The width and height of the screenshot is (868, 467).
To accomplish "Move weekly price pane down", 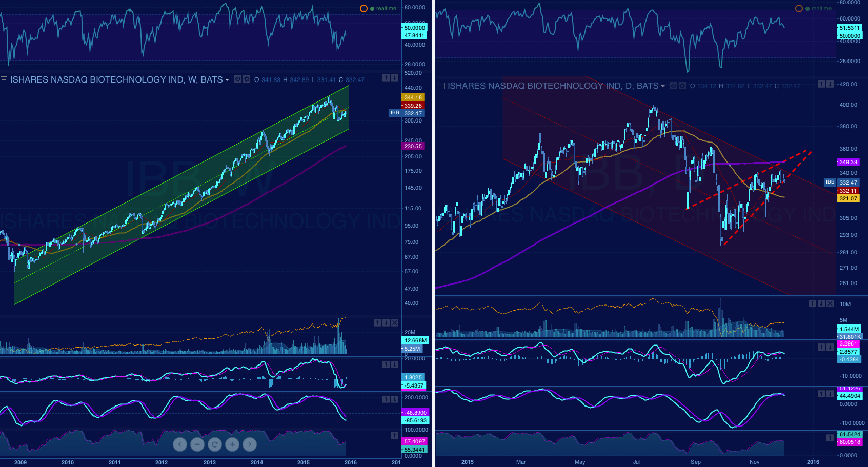I will point(395,78).
